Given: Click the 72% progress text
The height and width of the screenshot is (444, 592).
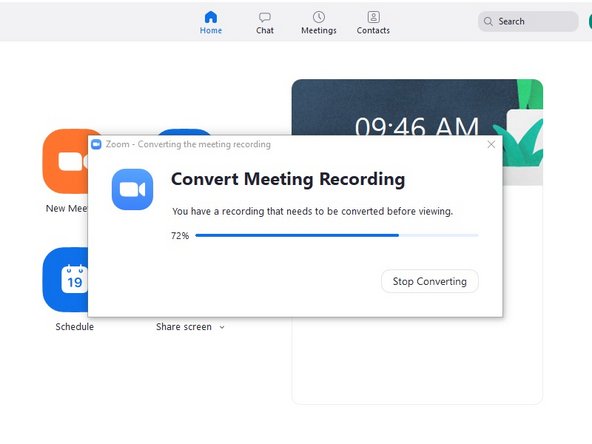Looking at the screenshot, I should pyautogui.click(x=180, y=236).
